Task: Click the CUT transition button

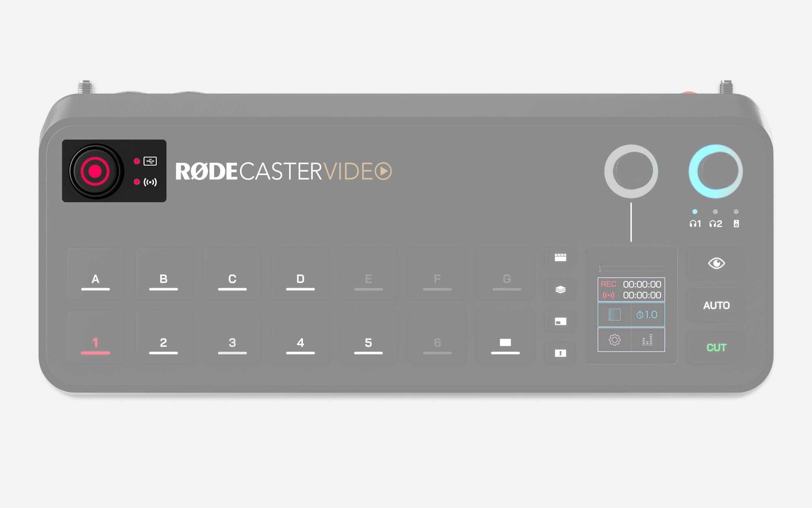Action: click(716, 347)
